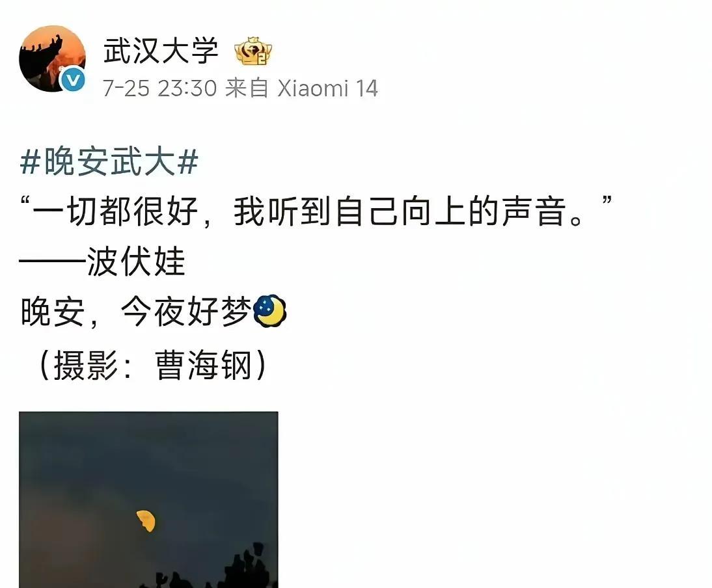Click the orange moon inside the photo
This screenshot has width=712, height=588.
146,520
